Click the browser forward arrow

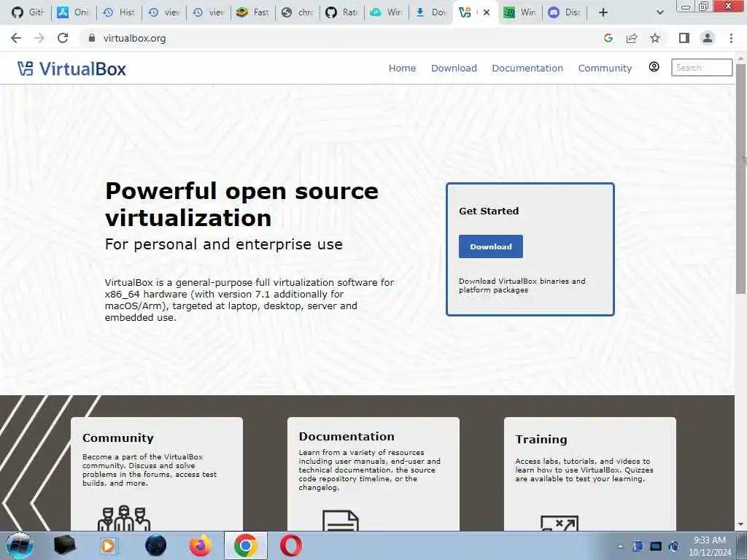39,38
